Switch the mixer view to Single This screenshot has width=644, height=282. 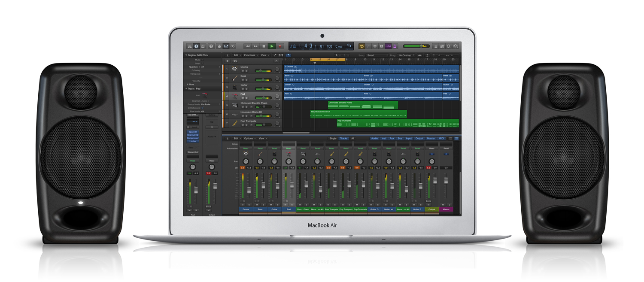333,139
